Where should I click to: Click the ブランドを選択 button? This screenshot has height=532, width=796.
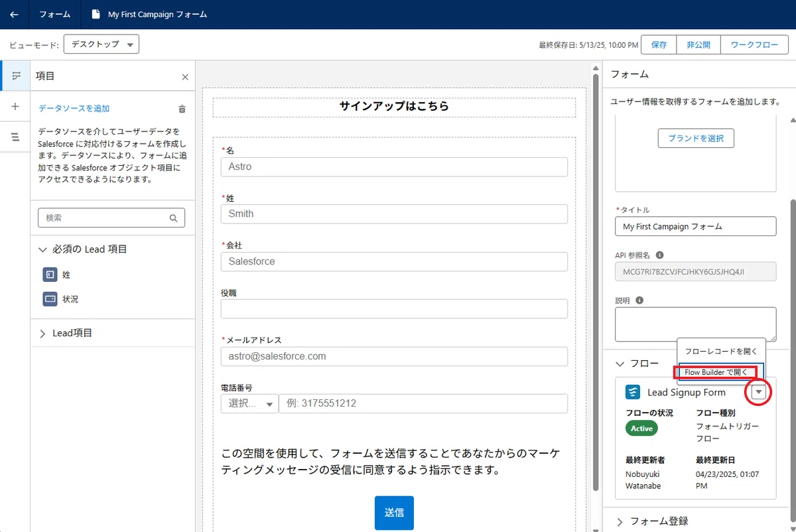click(696, 139)
